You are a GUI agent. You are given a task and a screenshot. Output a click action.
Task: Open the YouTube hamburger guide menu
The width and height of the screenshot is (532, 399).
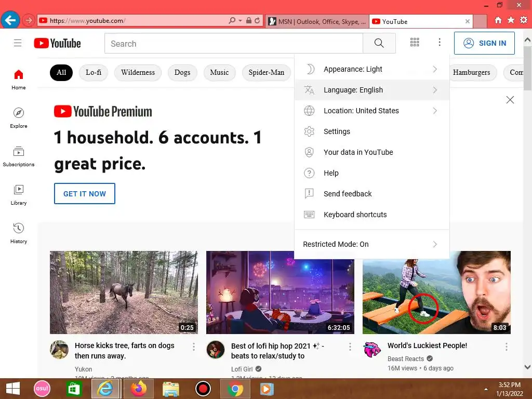[x=18, y=43]
